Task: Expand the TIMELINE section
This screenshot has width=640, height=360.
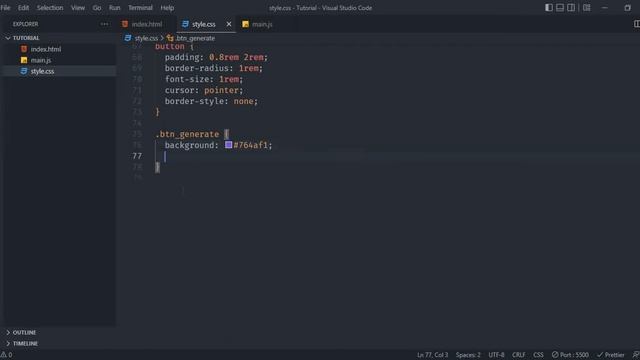Action: (25, 344)
